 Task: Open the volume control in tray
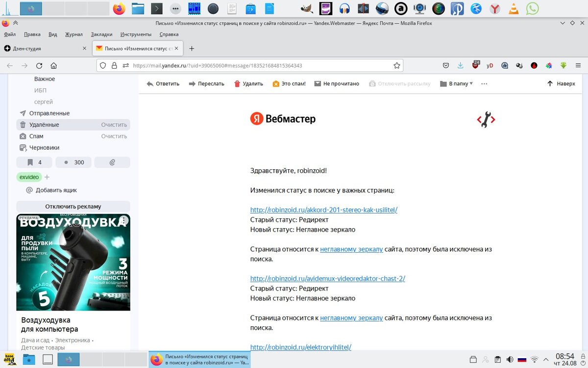[510, 359]
